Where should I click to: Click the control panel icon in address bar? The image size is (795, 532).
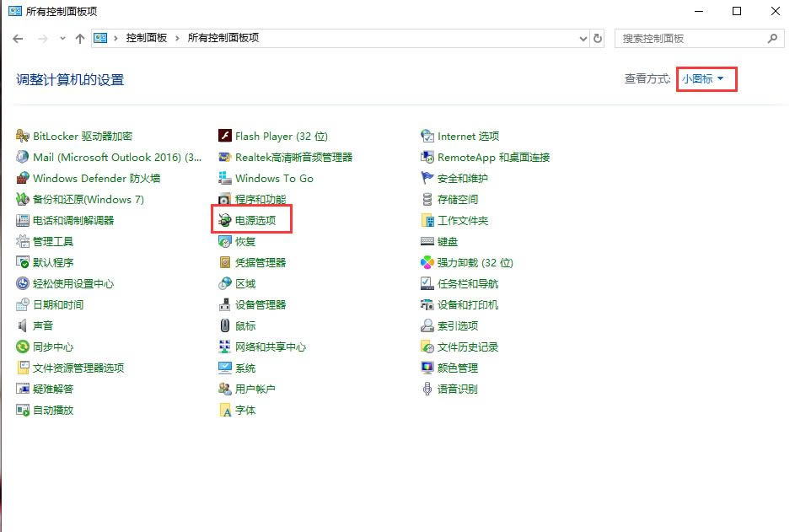100,38
